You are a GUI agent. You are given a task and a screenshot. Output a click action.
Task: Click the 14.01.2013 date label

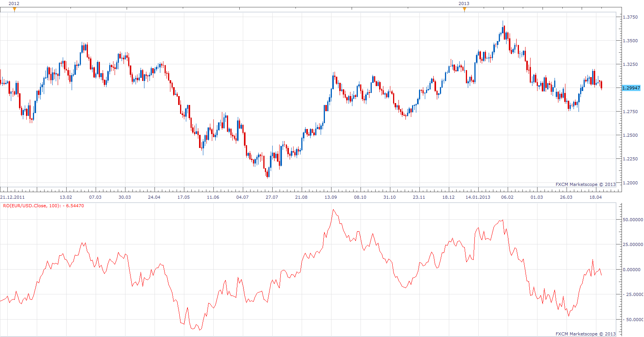[478, 197]
